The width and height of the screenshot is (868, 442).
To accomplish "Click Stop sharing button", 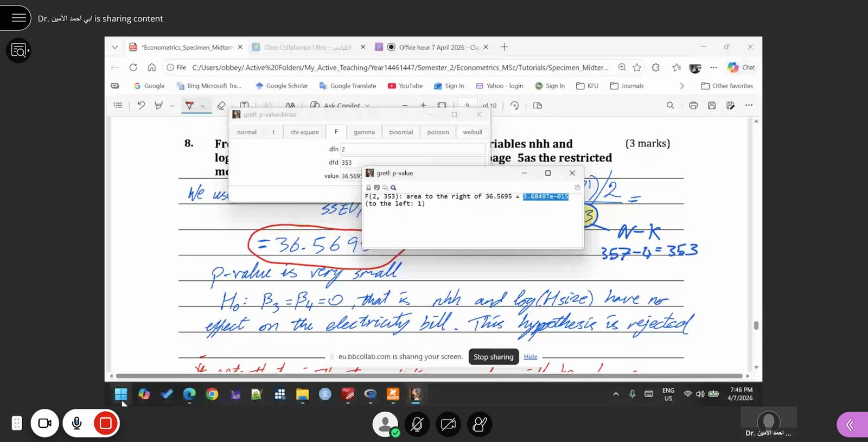I will [493, 357].
